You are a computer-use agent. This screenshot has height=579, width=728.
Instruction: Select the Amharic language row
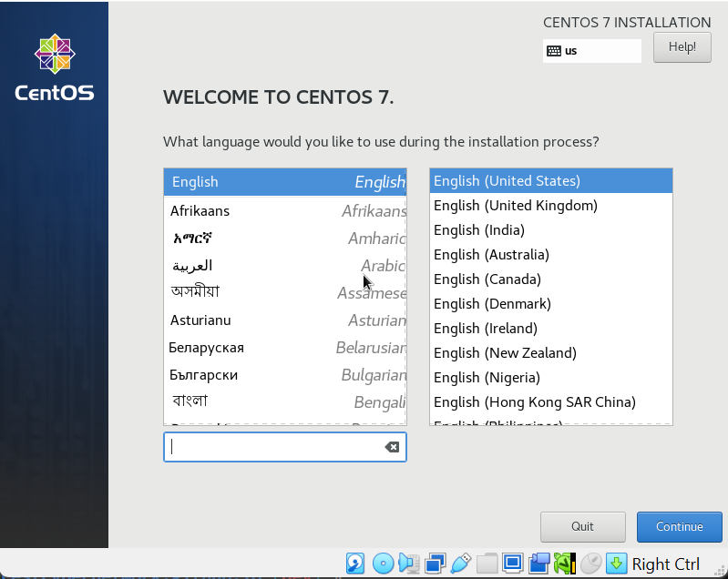285,238
